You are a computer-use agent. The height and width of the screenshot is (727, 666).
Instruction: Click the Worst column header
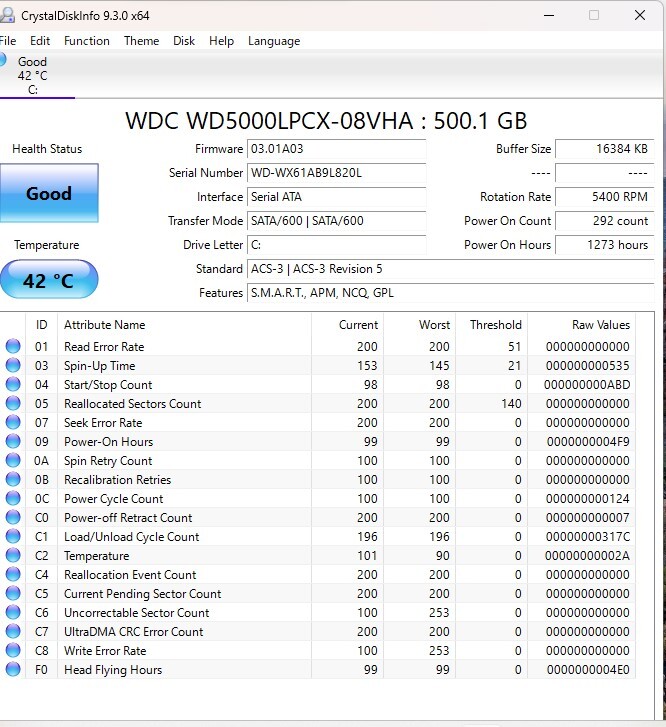(420, 325)
